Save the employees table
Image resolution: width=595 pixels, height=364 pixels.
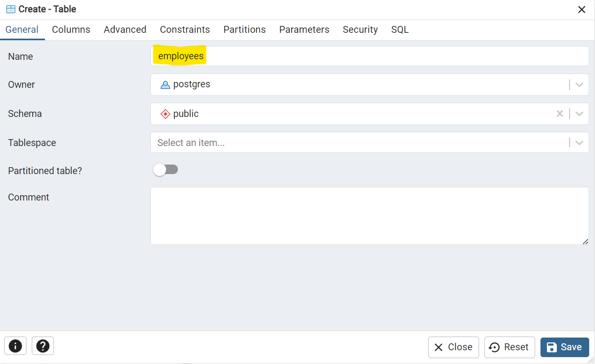tap(565, 347)
